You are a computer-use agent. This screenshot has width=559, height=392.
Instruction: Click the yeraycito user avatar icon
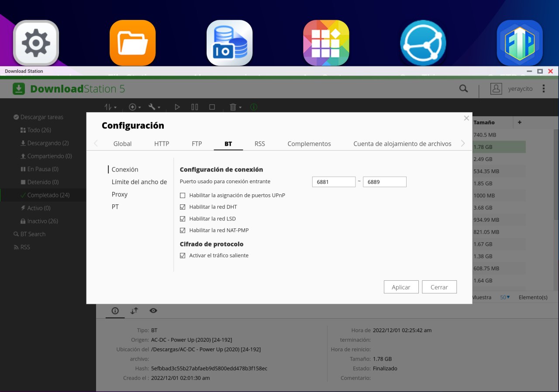496,89
